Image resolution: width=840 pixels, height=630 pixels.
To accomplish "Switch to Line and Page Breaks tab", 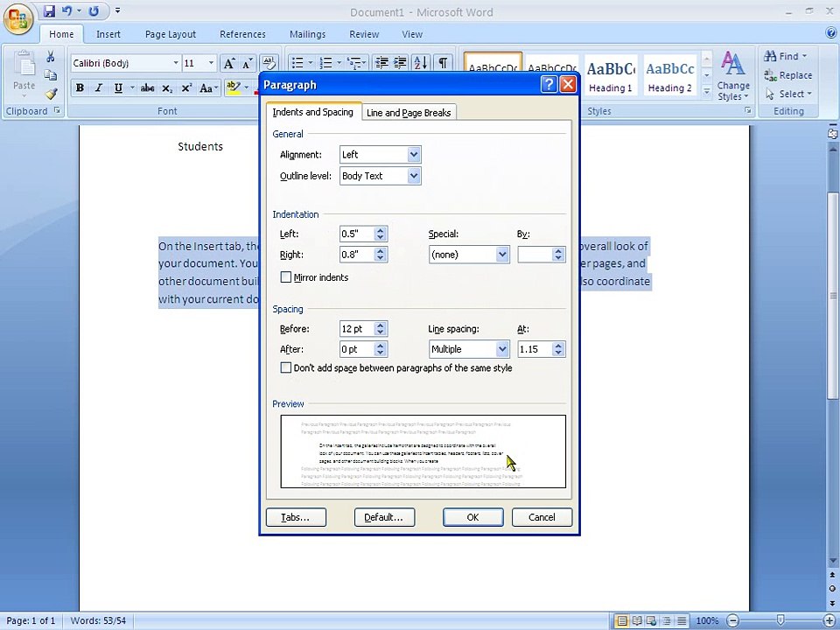I will 409,113.
